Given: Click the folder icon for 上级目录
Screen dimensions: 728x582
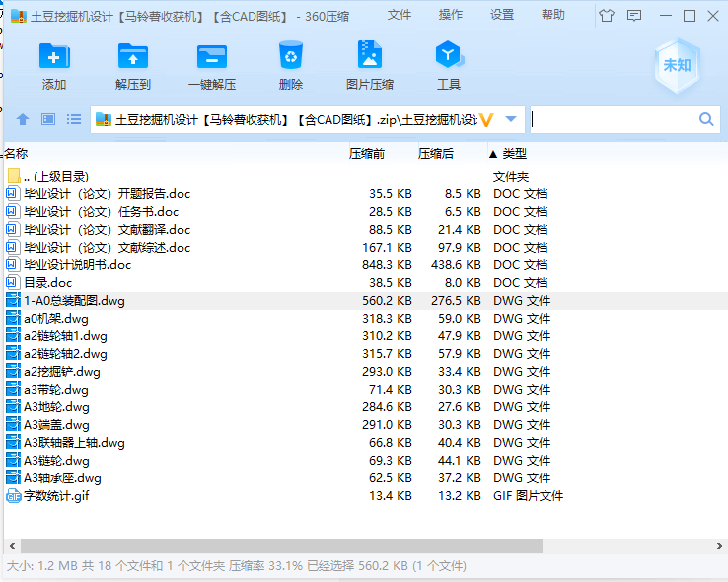Looking at the screenshot, I should (14, 176).
